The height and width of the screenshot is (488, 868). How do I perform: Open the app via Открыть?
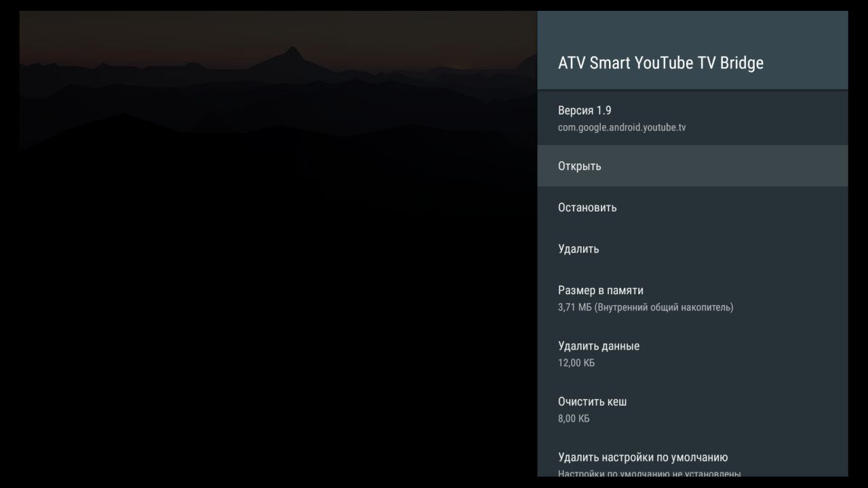tap(692, 165)
